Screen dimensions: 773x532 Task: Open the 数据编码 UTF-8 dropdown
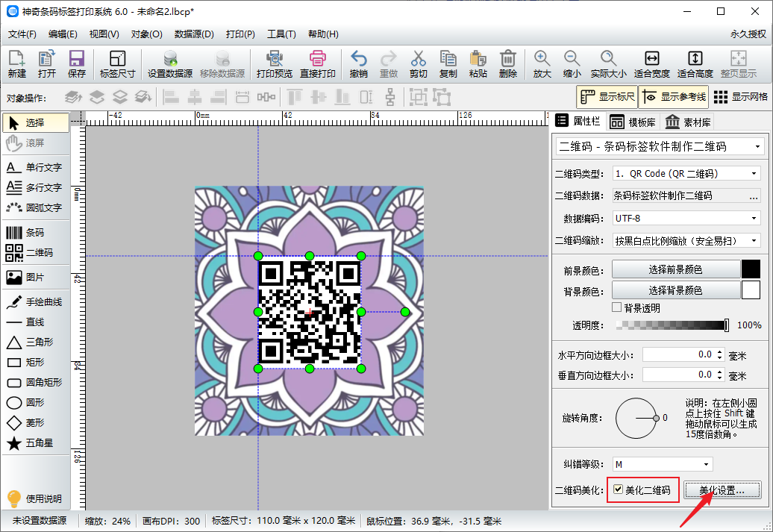pyautogui.click(x=686, y=218)
